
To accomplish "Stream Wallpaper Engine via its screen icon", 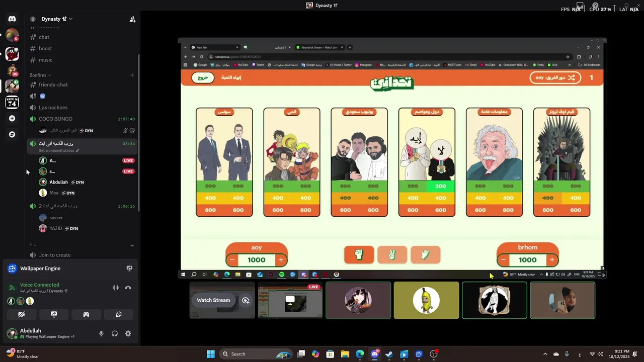I will point(129,268).
